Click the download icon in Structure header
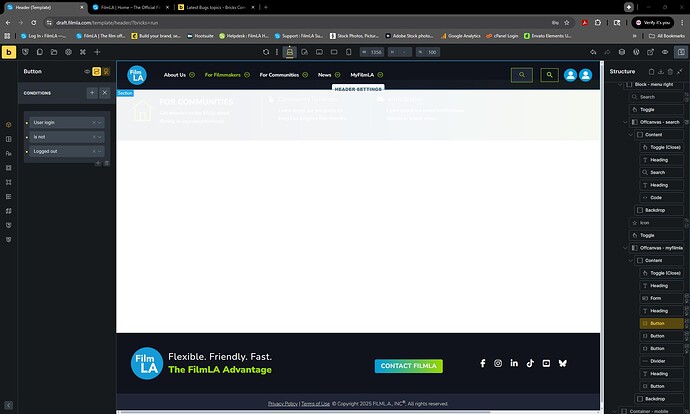The width and height of the screenshot is (690, 414). [x=661, y=71]
